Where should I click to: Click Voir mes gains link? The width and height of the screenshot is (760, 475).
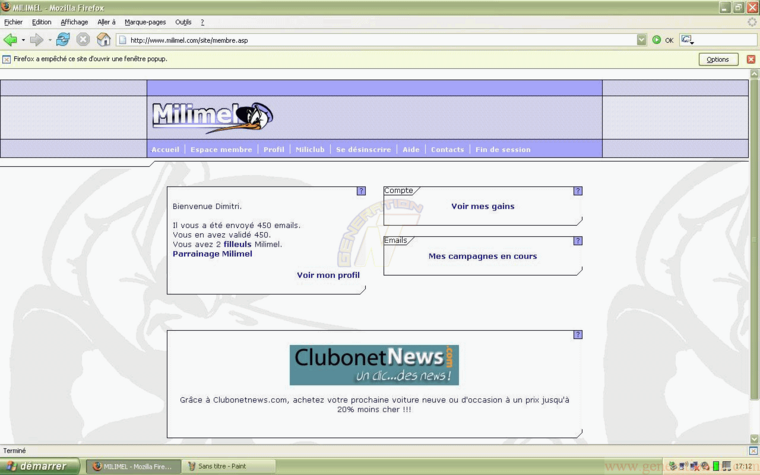[483, 206]
